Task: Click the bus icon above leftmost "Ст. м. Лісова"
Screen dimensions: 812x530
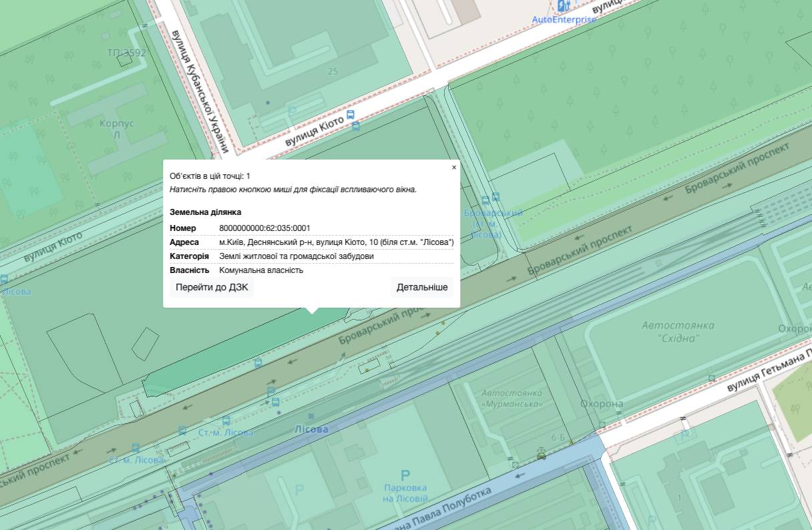Action: click(x=136, y=448)
